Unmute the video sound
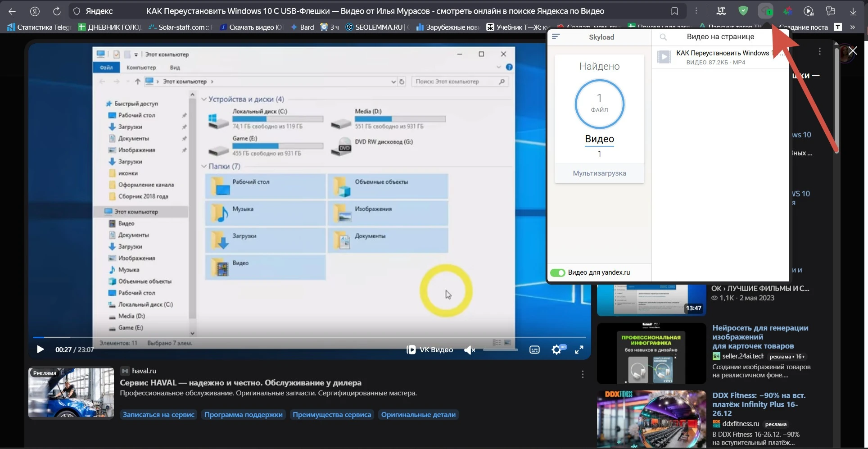The image size is (868, 449). click(x=469, y=350)
